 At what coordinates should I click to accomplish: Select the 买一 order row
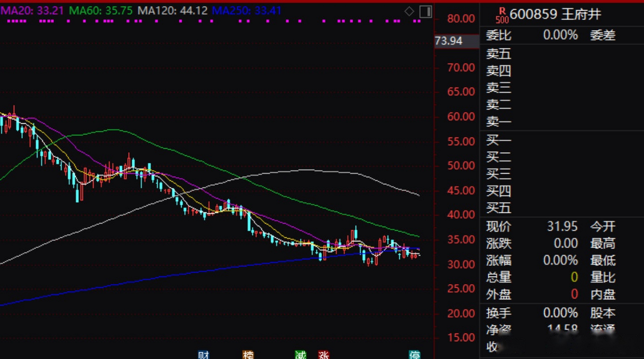click(498, 140)
